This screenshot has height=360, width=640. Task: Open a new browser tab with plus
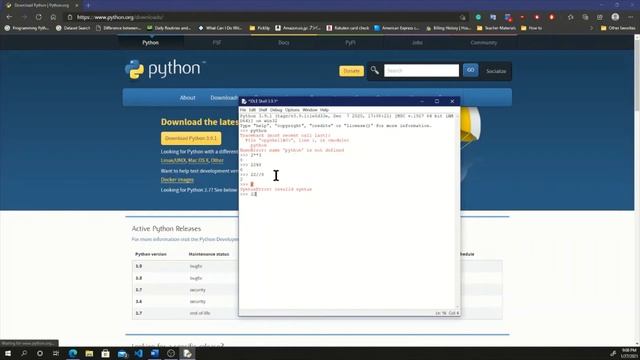(x=88, y=5)
